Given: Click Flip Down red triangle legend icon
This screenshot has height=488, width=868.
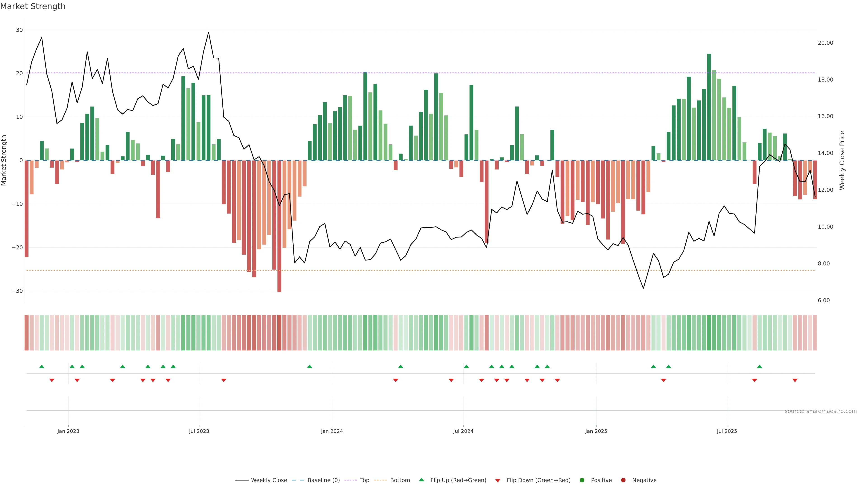Looking at the screenshot, I should (498, 481).
